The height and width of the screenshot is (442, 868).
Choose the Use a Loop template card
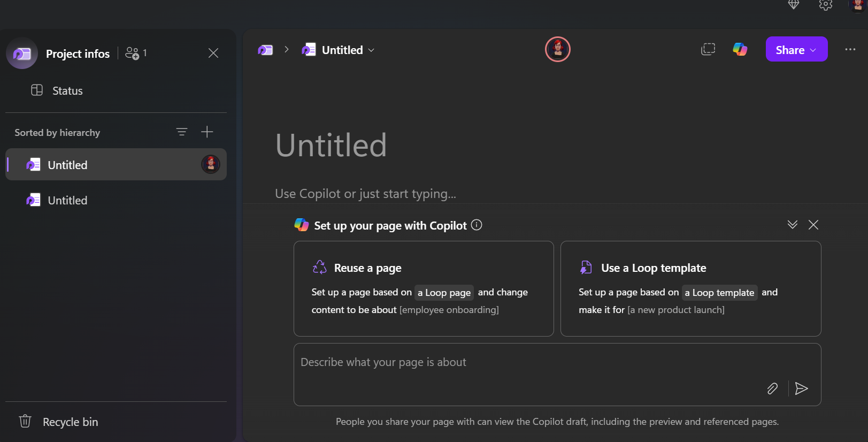691,288
